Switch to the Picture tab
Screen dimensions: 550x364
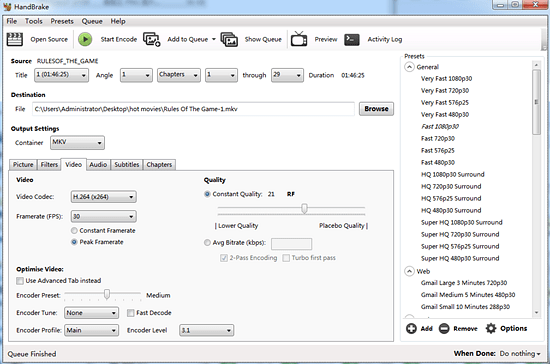click(x=23, y=165)
